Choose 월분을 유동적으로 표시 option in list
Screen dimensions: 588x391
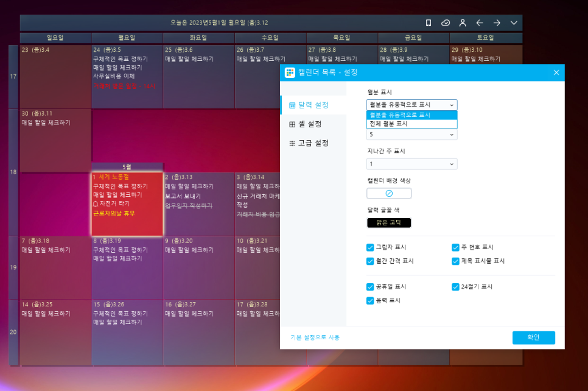(411, 115)
